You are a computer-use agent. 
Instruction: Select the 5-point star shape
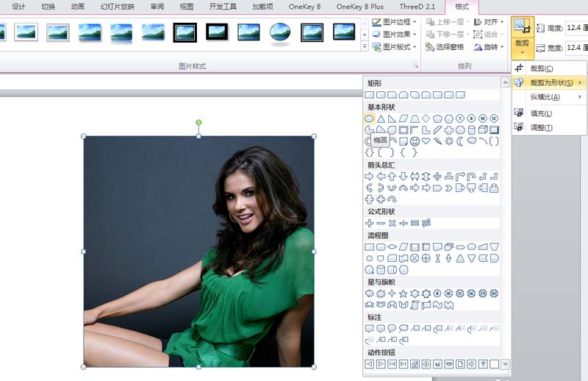click(404, 293)
